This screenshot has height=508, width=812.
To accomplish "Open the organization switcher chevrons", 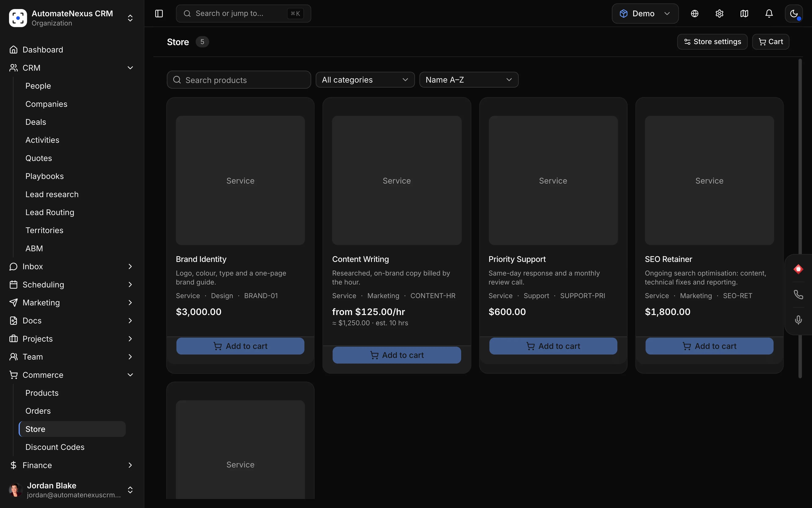I will point(130,18).
